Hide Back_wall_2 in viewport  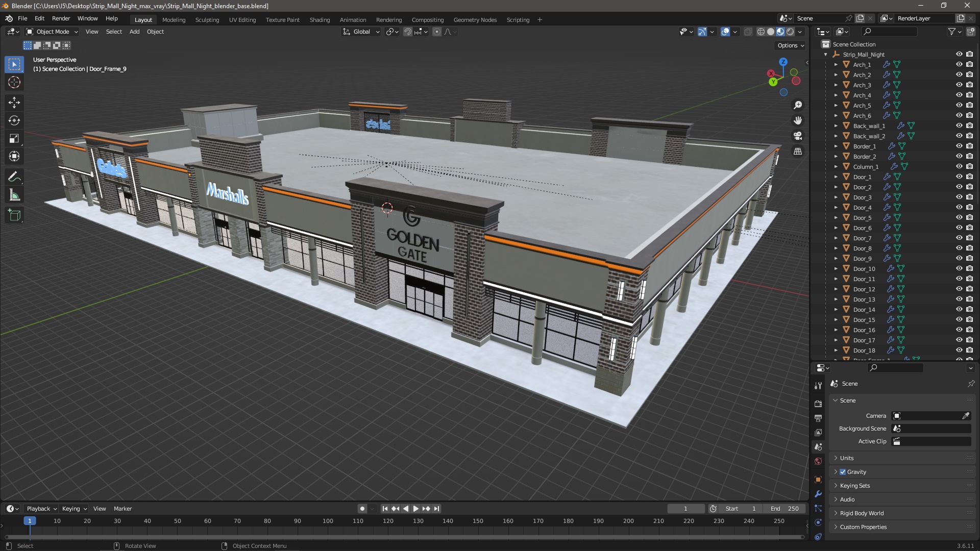pyautogui.click(x=959, y=136)
